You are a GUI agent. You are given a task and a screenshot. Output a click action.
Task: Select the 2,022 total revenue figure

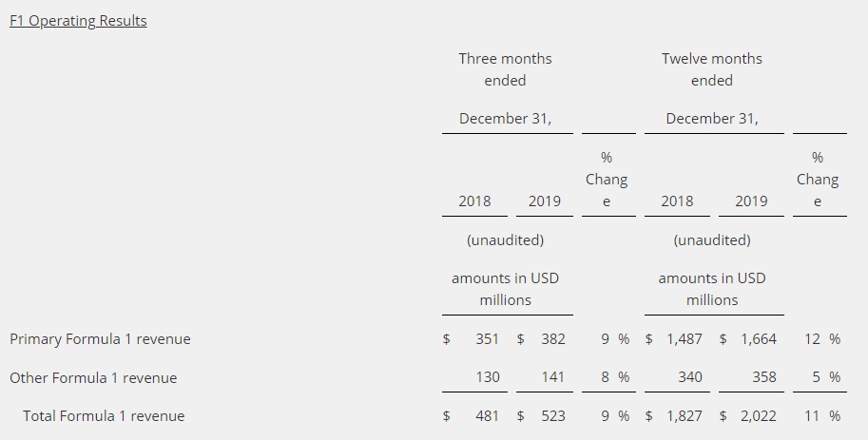pyautogui.click(x=758, y=415)
